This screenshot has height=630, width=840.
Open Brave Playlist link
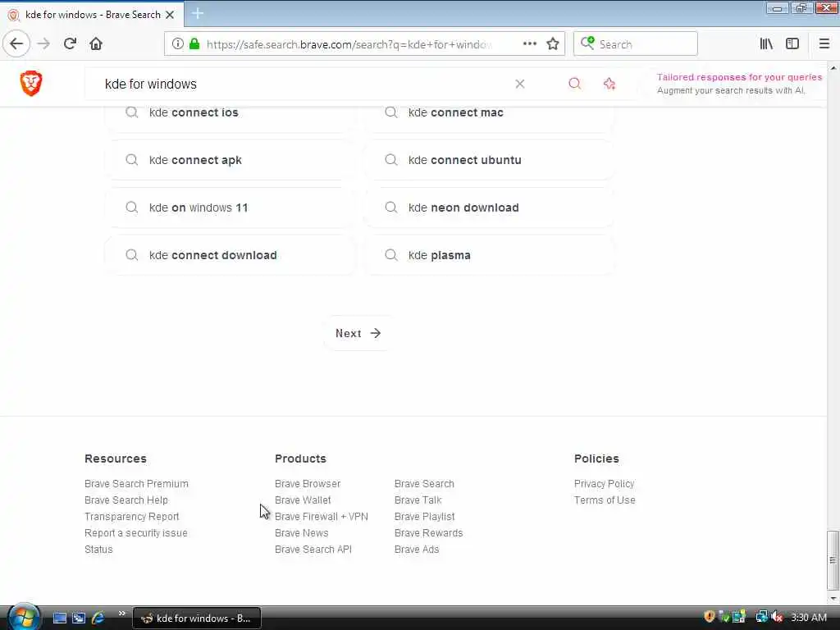[424, 517]
